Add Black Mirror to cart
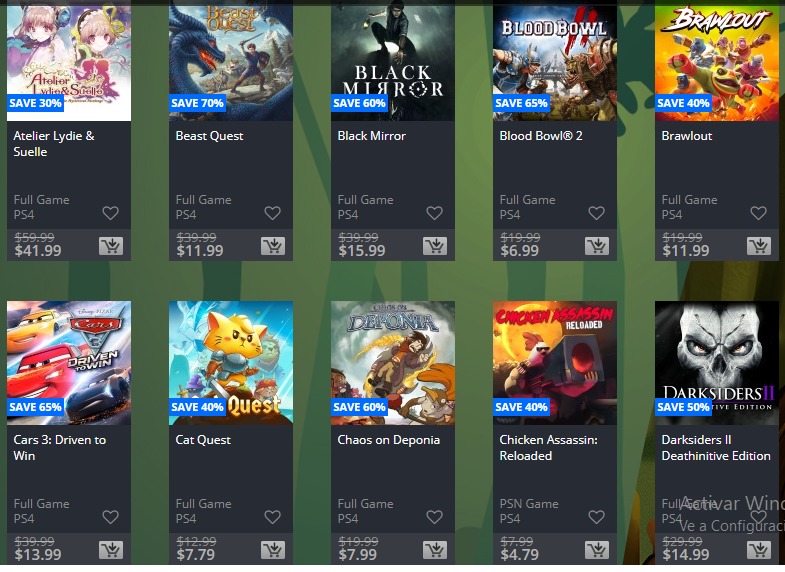Viewport: 785px width, 572px height. [x=435, y=246]
